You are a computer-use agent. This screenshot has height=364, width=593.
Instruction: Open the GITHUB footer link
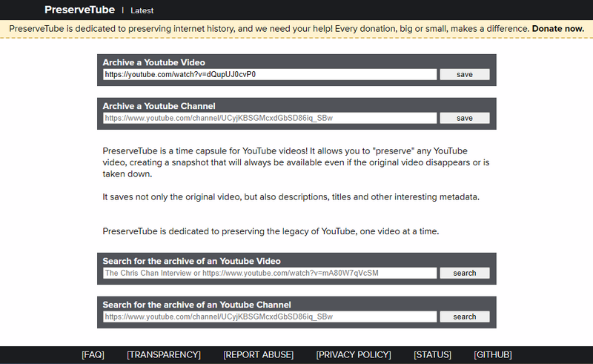pos(493,355)
